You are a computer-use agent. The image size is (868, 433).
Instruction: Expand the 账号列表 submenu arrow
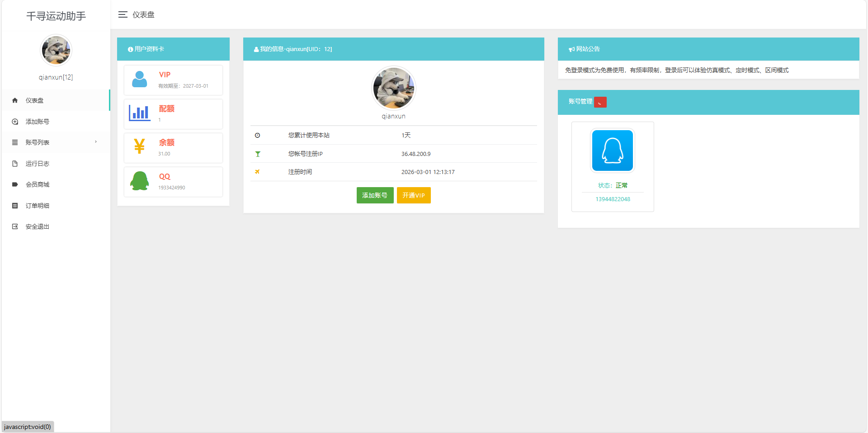(x=96, y=142)
